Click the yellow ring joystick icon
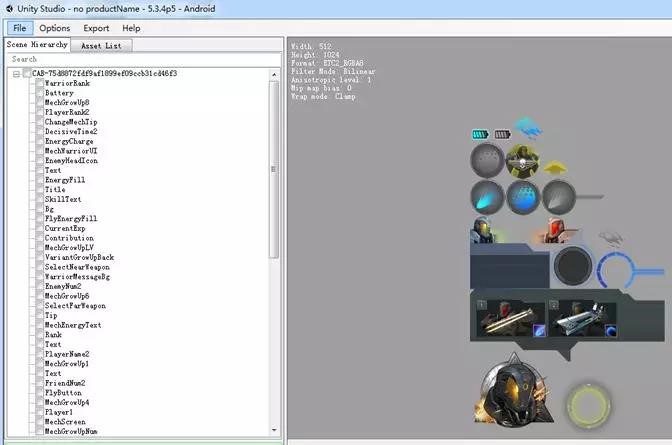The width and height of the screenshot is (672, 445). (x=589, y=405)
